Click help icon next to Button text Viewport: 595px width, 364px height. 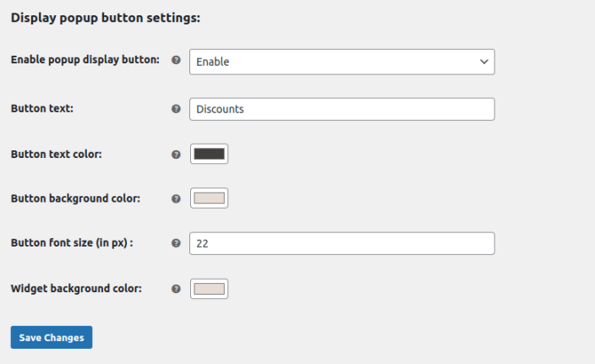point(176,109)
